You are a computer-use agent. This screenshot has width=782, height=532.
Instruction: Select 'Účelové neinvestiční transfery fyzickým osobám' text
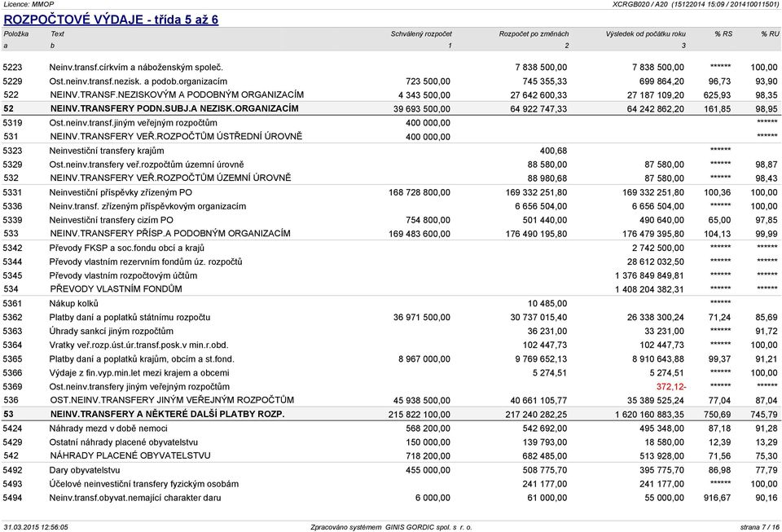coord(143,484)
